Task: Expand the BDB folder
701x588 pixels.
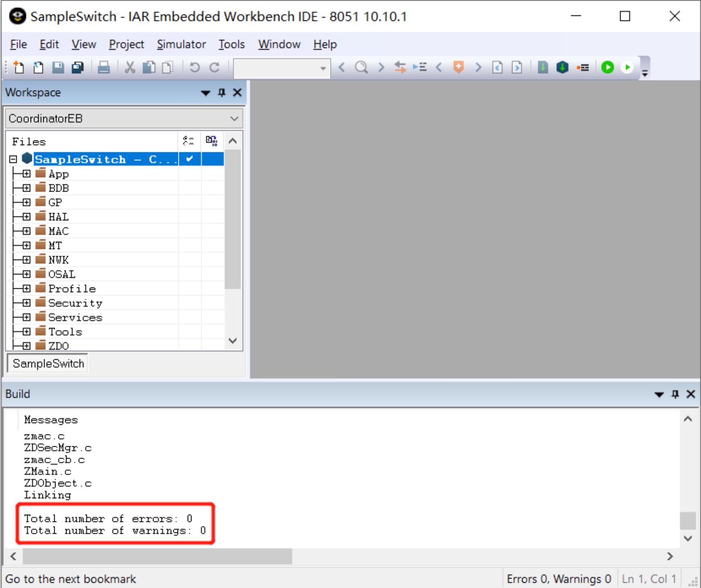Action: [27, 188]
